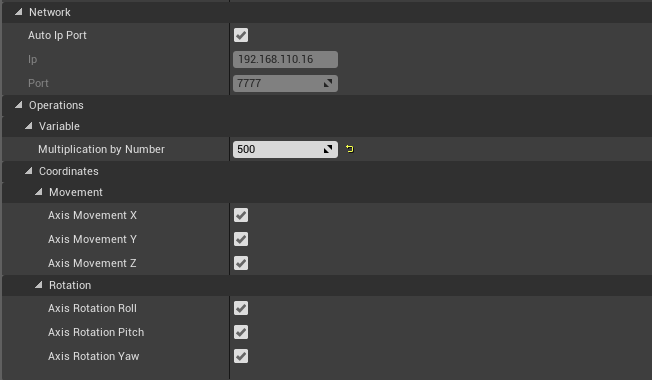This screenshot has height=380, width=652.
Task: Click the Port value 7777
Action: (x=249, y=84)
